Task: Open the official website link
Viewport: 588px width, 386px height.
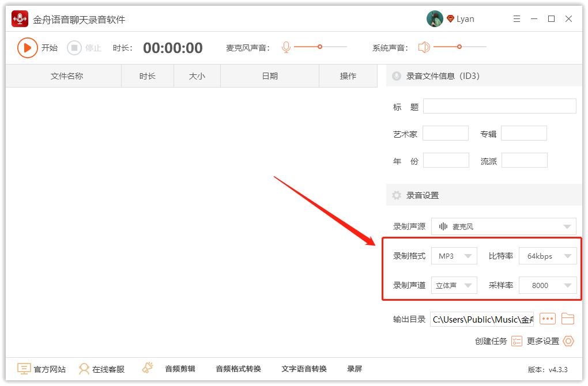Action: tap(42, 369)
